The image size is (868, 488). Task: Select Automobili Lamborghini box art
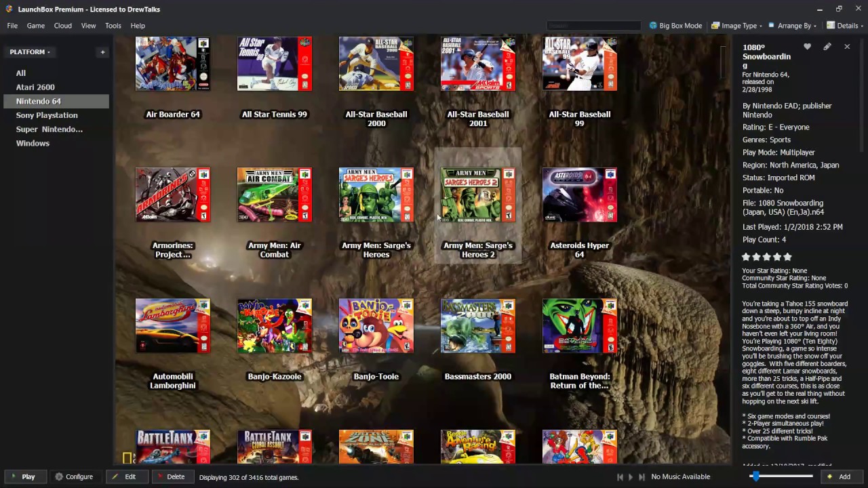point(173,326)
